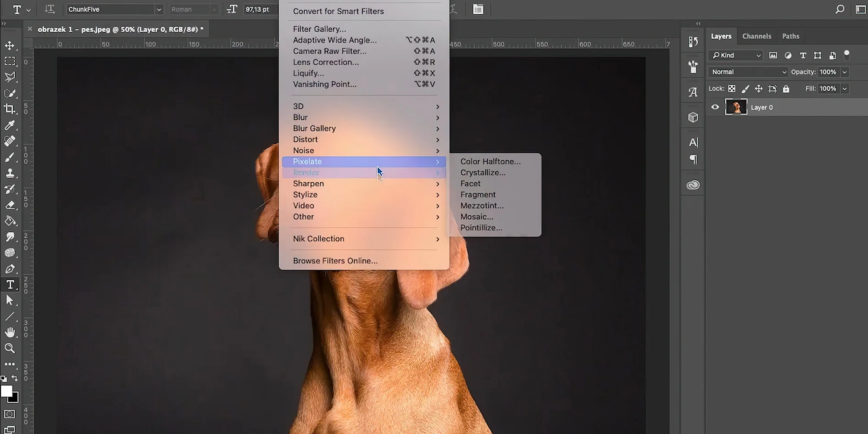Screen dimensions: 868x434
Task: Open the Hand tool
Action: (10, 332)
